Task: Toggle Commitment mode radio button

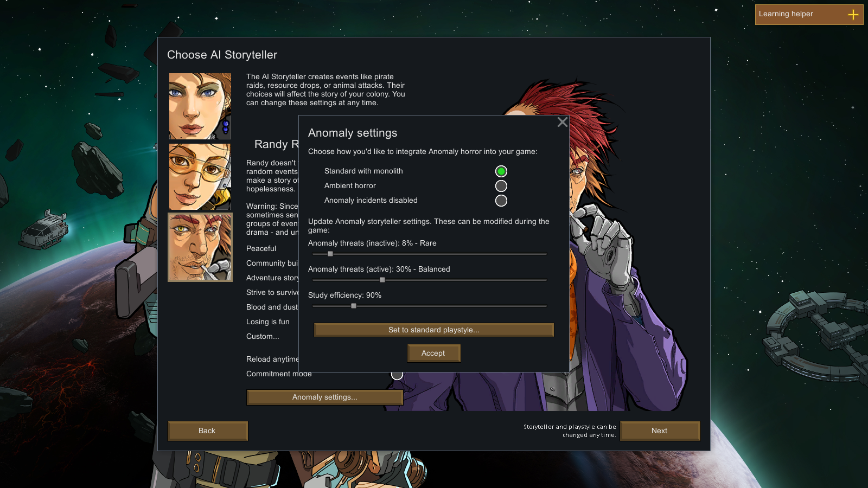Action: tap(397, 374)
